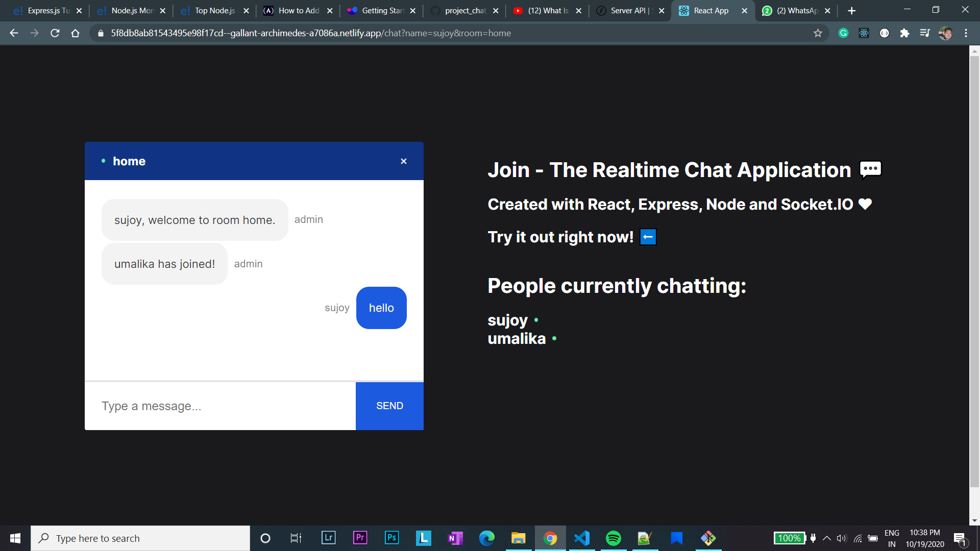This screenshot has width=980, height=551.
Task: Open the Extensions puzzle icon
Action: coord(904,33)
